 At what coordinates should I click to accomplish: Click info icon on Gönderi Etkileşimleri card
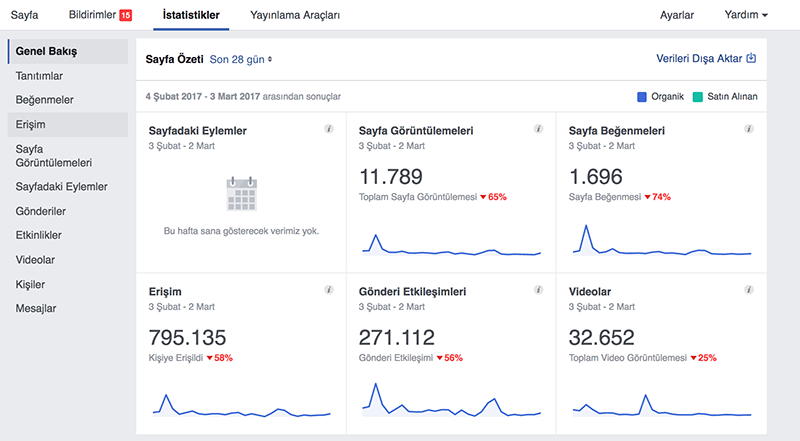coord(538,290)
